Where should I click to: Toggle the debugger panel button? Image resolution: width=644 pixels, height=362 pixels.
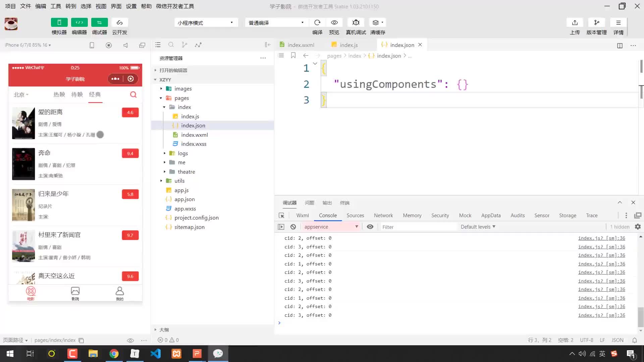99,22
